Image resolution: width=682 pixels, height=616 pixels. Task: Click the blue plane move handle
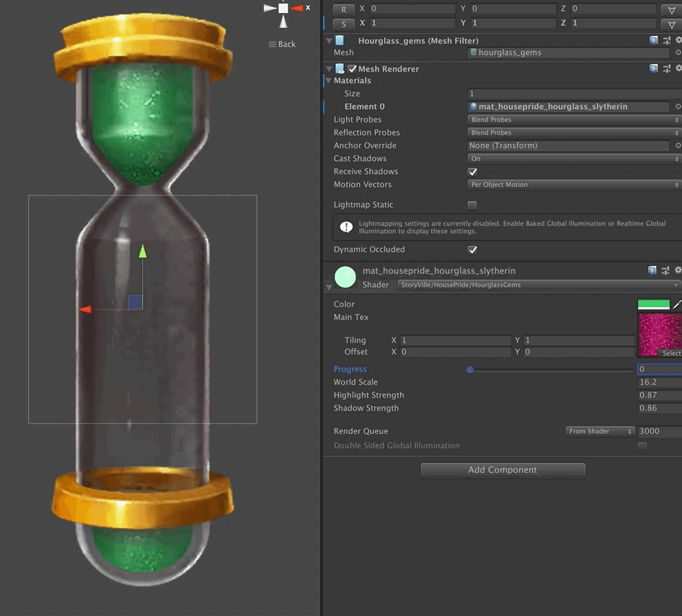point(135,302)
